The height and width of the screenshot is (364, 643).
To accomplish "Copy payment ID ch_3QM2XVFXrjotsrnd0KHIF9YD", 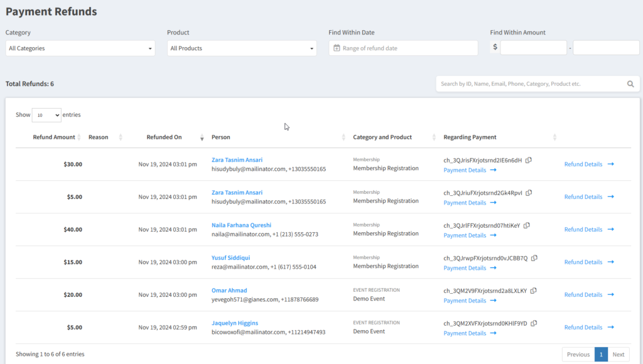I will (x=534, y=323).
